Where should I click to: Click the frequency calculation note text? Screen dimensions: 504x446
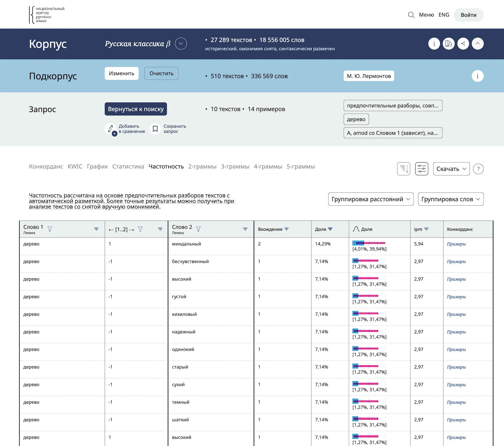[x=132, y=201]
